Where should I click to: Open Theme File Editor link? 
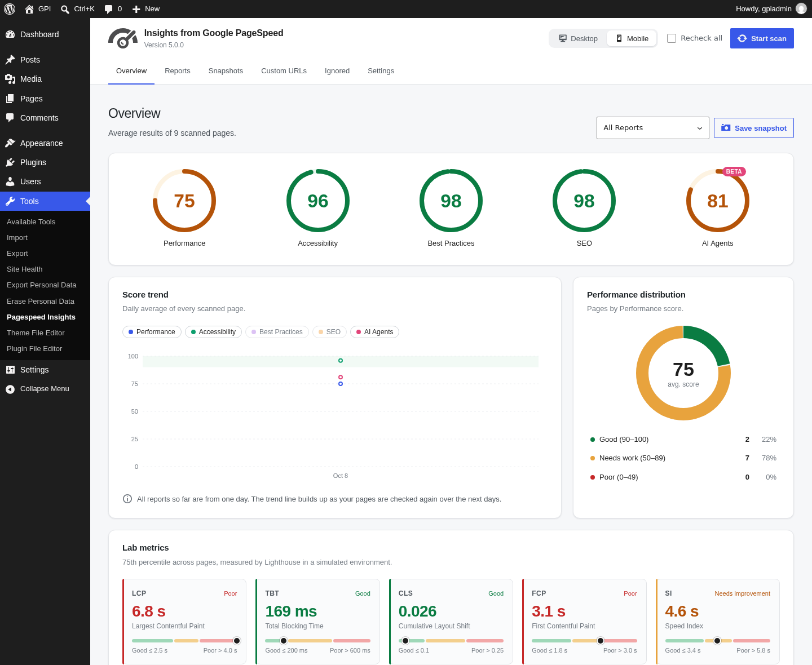click(x=45, y=333)
